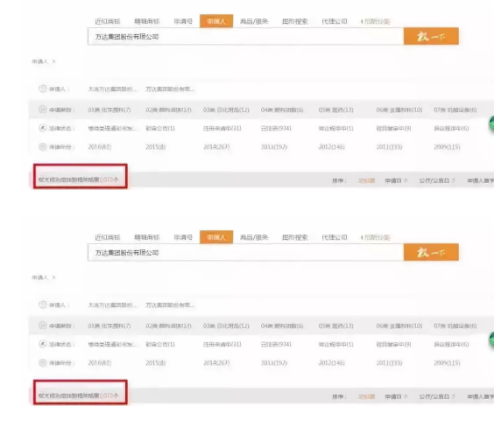
Task: Click the orange search button in the lower panel
Action: pos(431,252)
